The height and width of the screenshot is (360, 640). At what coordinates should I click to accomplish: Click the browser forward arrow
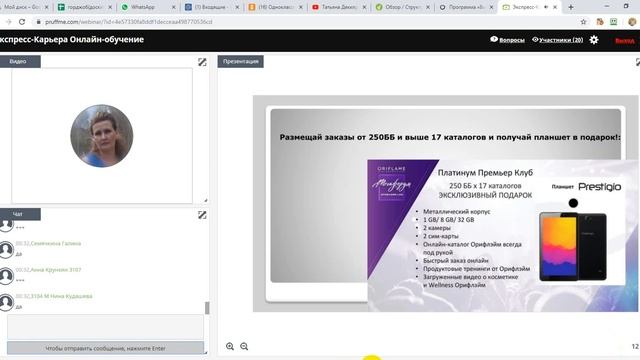pos(9,22)
